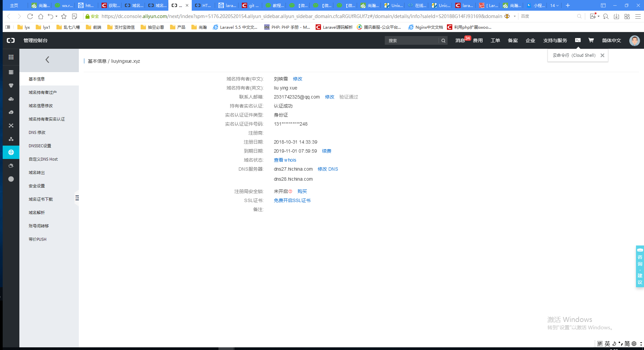This screenshot has width=644, height=350.
Task: Click the browser home icon
Action: [41, 16]
